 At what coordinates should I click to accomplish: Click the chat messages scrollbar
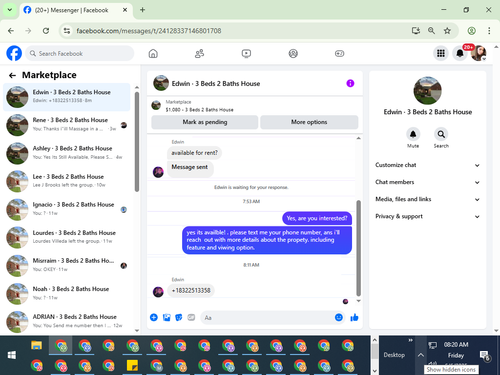tap(358, 248)
